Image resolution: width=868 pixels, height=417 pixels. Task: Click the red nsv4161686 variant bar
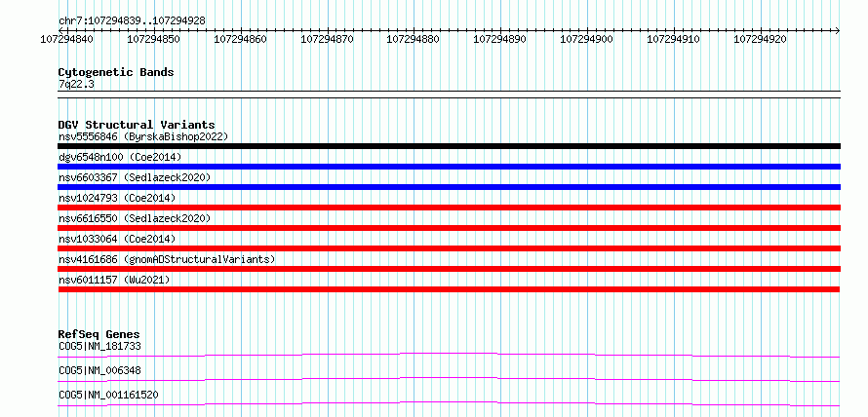[449, 269]
